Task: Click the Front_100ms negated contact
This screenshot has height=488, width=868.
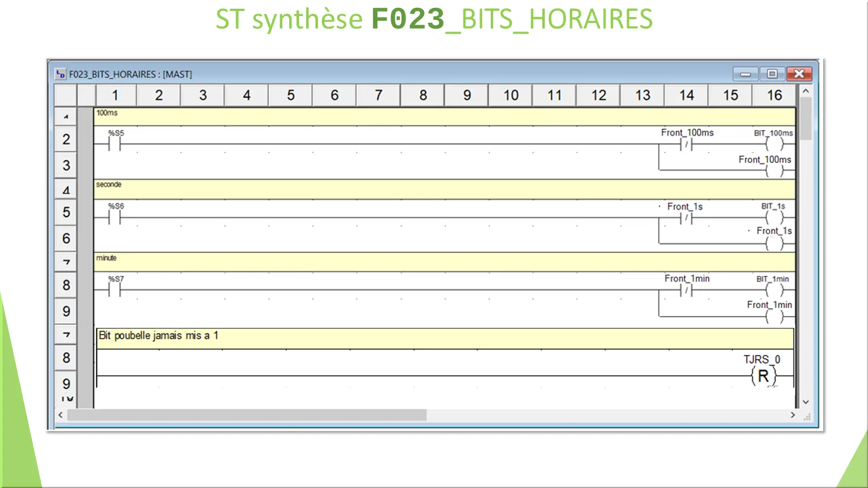Action: 686,144
